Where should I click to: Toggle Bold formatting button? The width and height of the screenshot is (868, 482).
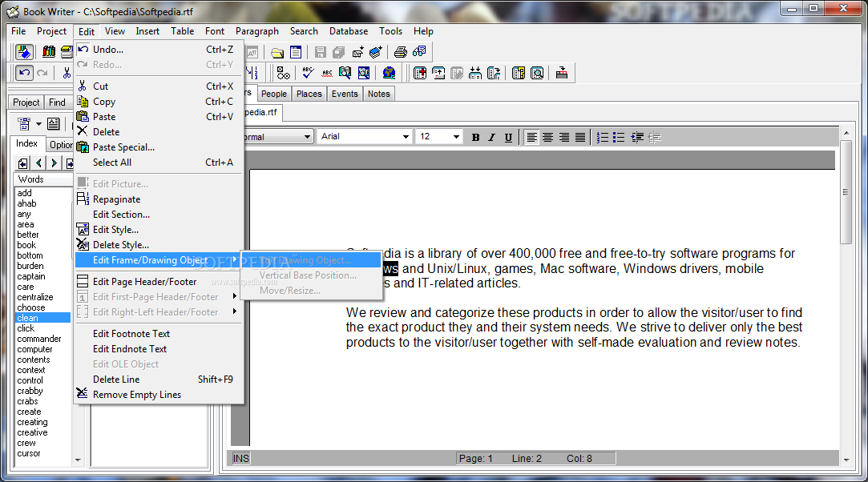[475, 137]
